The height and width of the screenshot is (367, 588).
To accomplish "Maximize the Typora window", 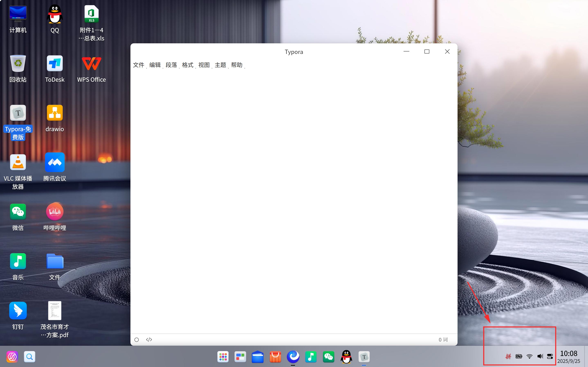I will (427, 51).
